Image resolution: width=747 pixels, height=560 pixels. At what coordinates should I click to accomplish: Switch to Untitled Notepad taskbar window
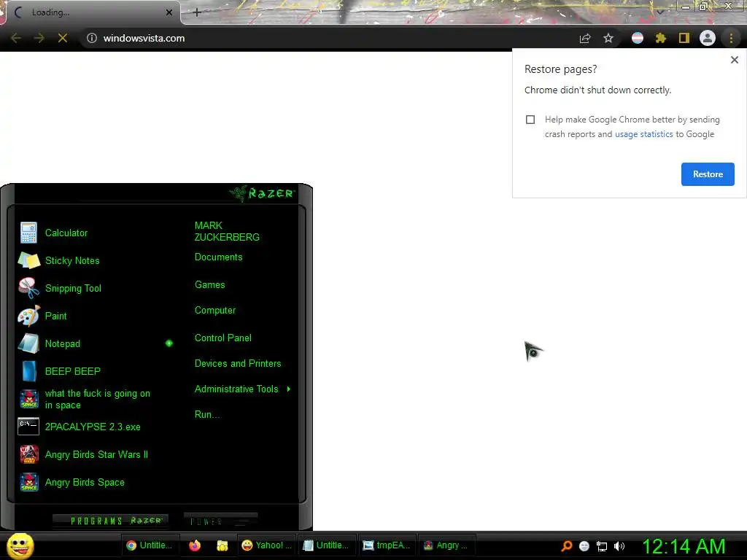pos(327,545)
